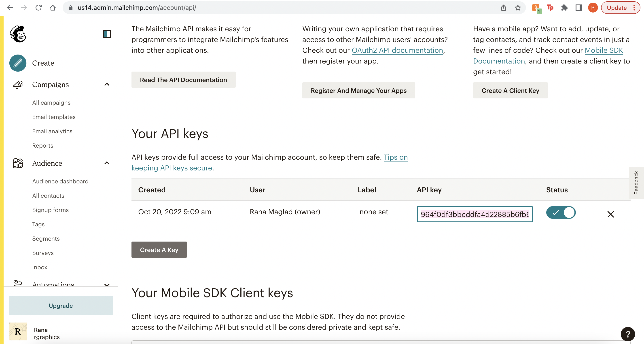Open Signup forms in the sidebar

coord(51,210)
